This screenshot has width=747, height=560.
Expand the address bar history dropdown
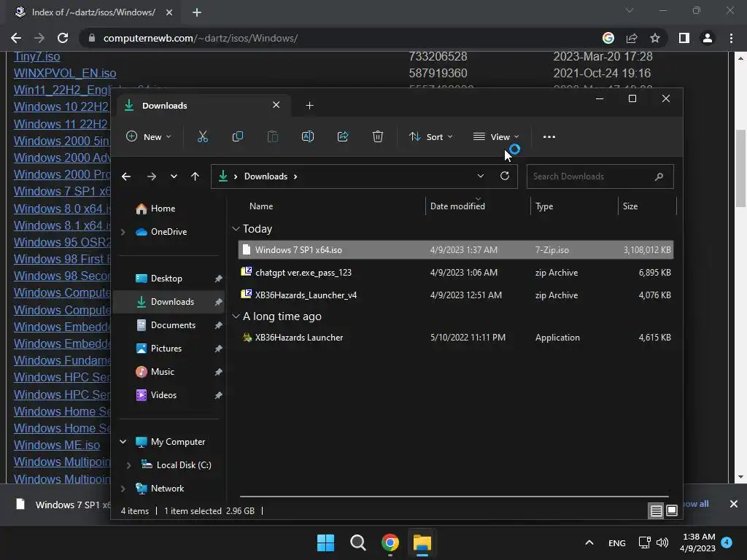tap(481, 176)
